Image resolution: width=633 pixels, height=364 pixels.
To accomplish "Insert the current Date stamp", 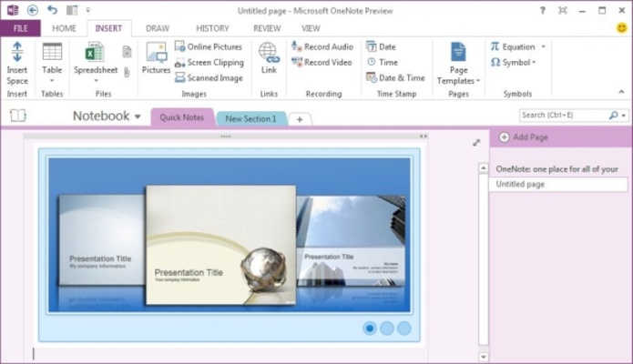I will [x=381, y=46].
